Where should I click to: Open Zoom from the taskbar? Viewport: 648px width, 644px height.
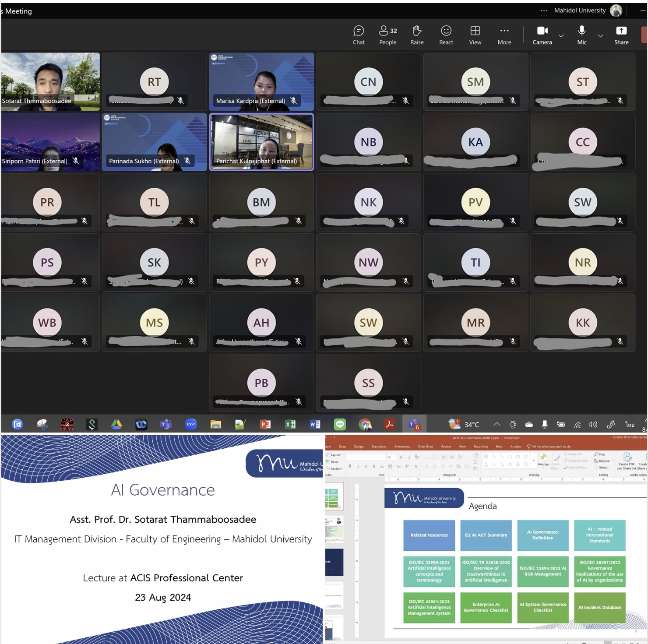click(x=191, y=424)
